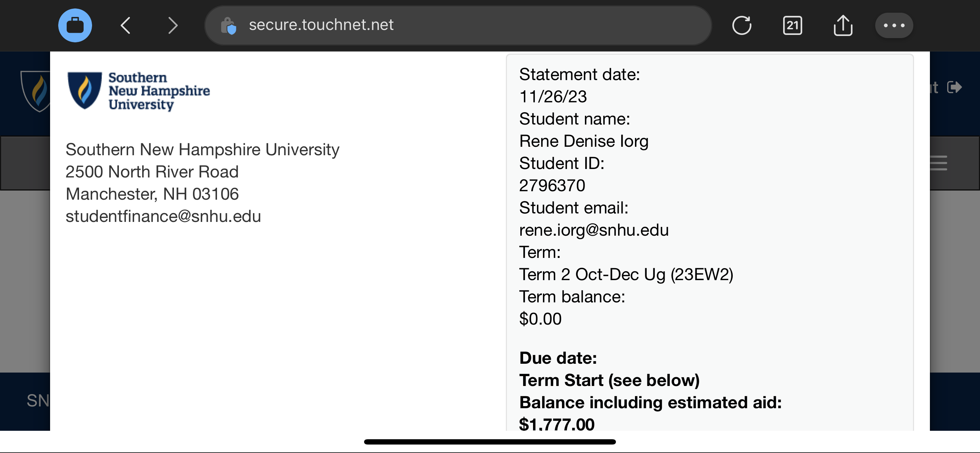
Task: Tap the home indicator bar at bottom
Action: (490, 442)
